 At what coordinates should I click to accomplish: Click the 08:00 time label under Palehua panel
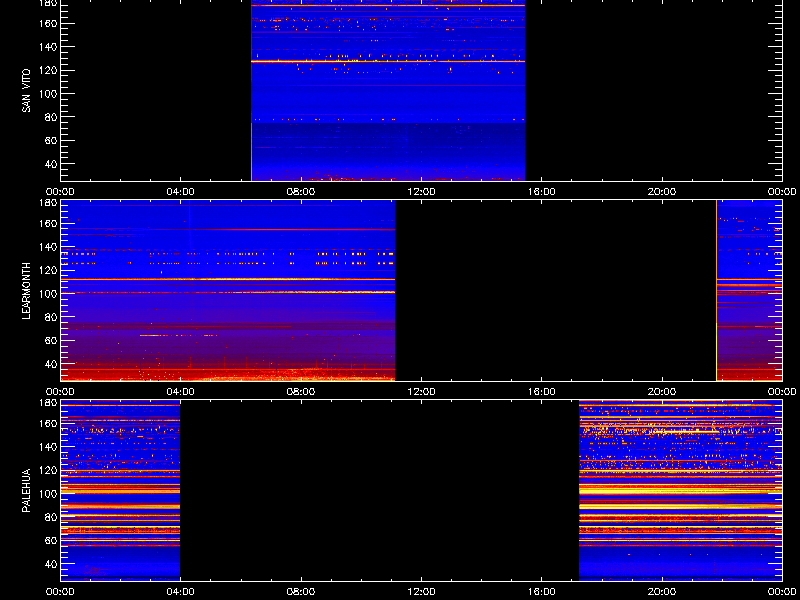coord(301,592)
